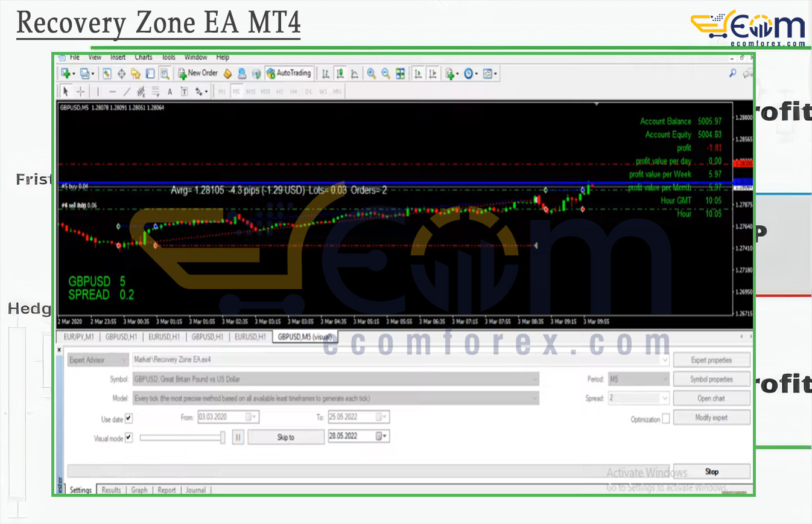The image size is (812, 524).
Task: Click the zoom in magnifier icon
Action: pos(372,73)
